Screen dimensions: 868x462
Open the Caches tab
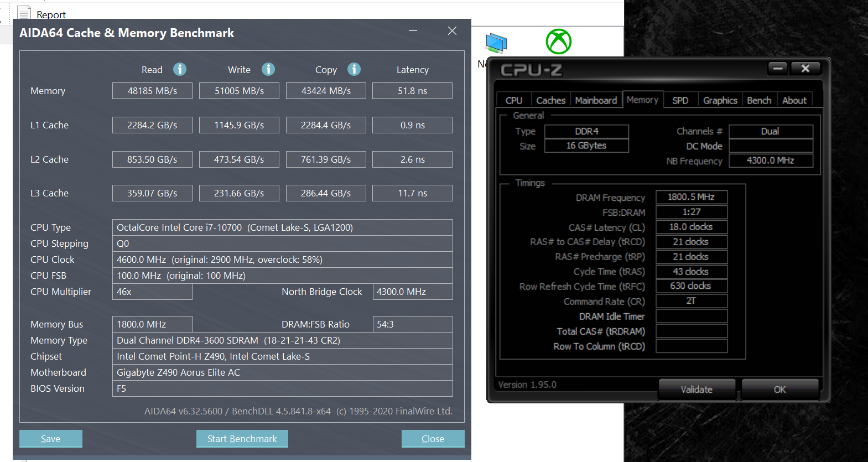click(550, 100)
